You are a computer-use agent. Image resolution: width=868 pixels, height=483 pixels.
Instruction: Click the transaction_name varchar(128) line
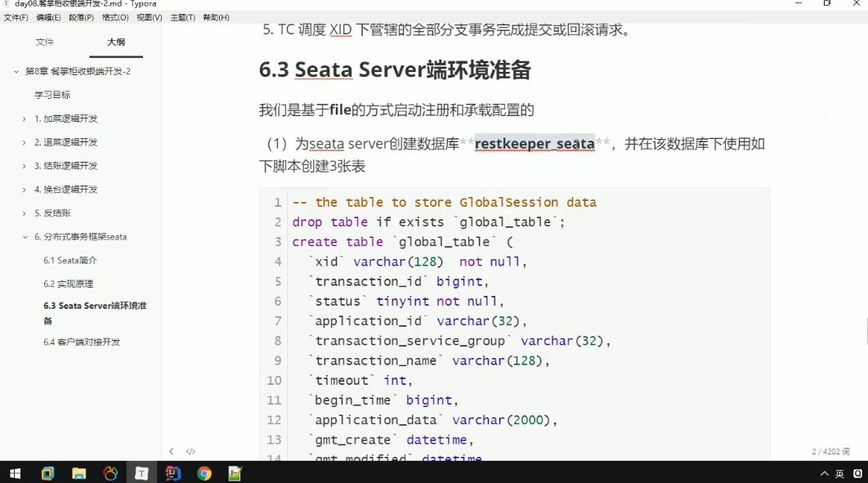click(x=429, y=360)
